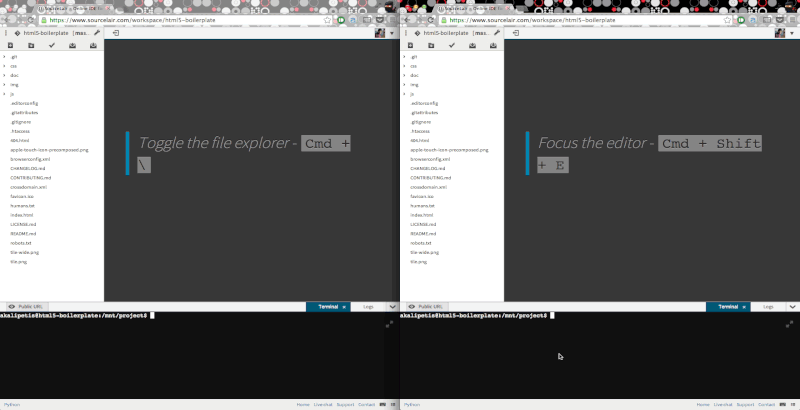Toggle Public URL eye button in right window
This screenshot has width=800, height=410.
[x=426, y=306]
